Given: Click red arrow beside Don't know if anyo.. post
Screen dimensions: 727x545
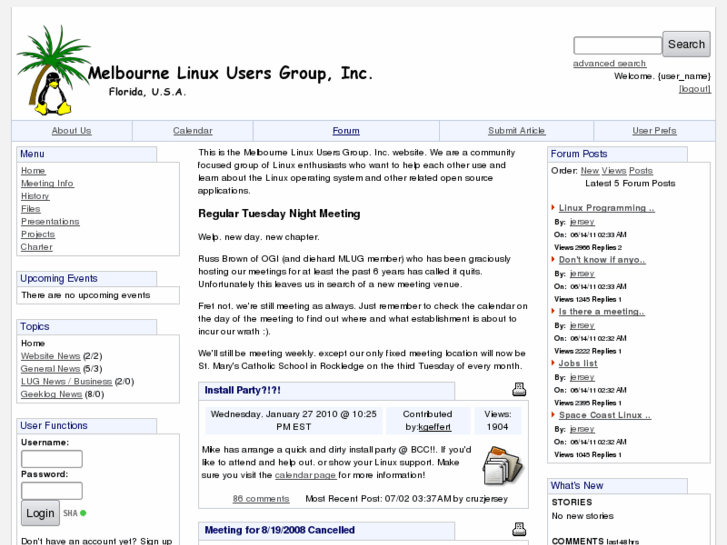Looking at the screenshot, I should pyautogui.click(x=553, y=259).
